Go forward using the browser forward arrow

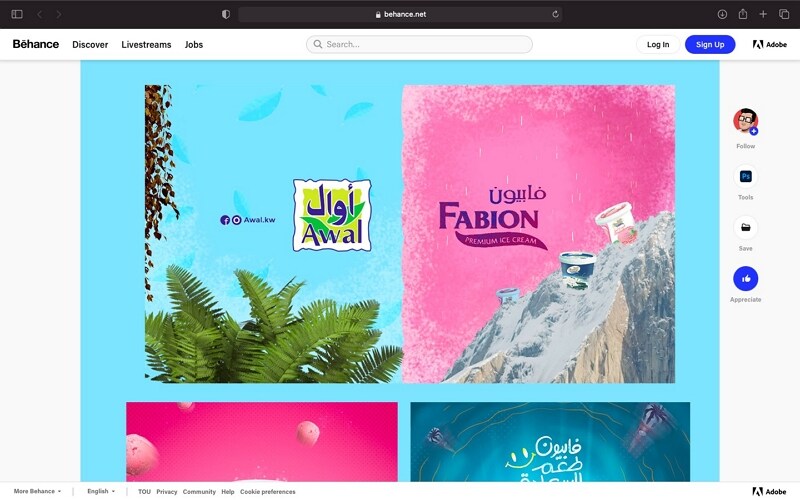tap(59, 14)
